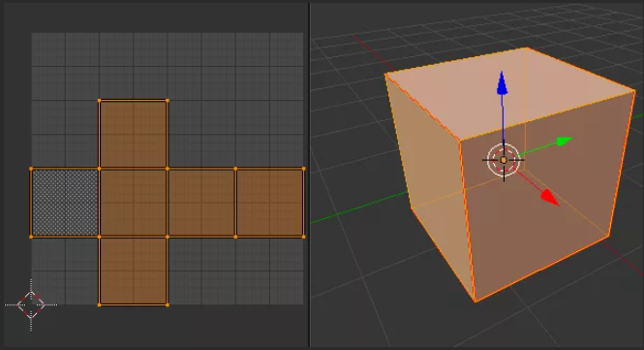Select the topmost UV face of the cross
The width and height of the screenshot is (644, 350).
(133, 135)
